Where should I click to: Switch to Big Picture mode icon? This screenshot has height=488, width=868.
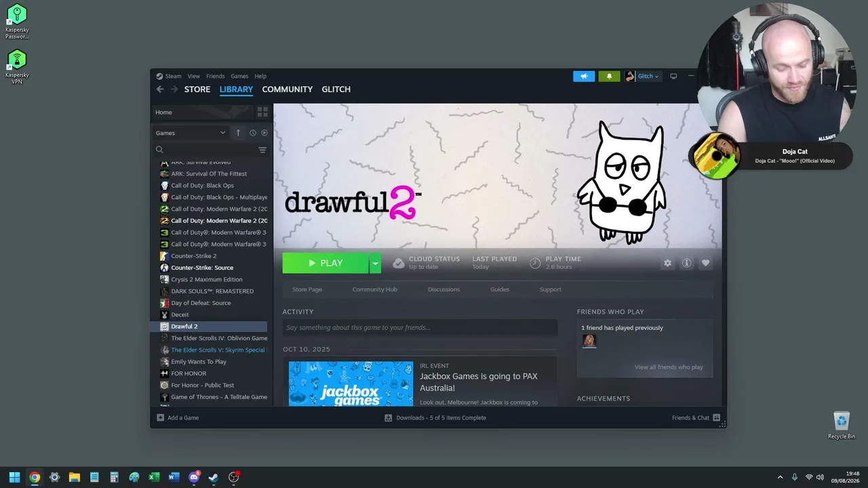click(673, 77)
